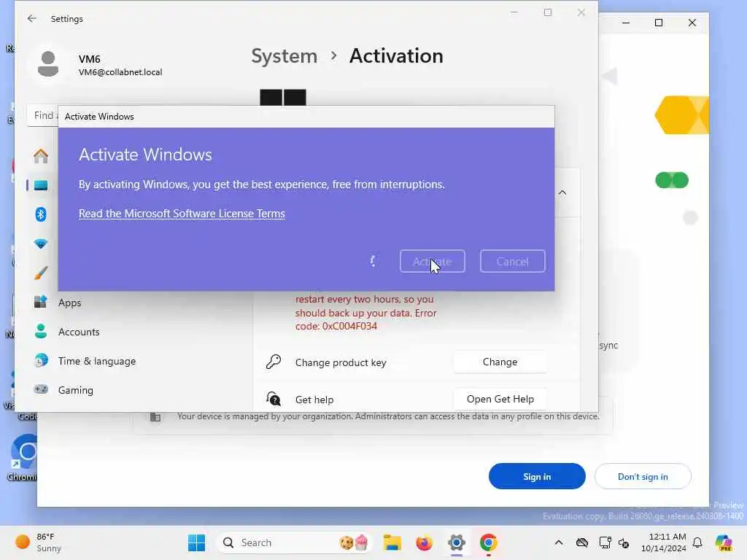Image resolution: width=747 pixels, height=560 pixels.
Task: Click the Activate button
Action: [433, 262]
